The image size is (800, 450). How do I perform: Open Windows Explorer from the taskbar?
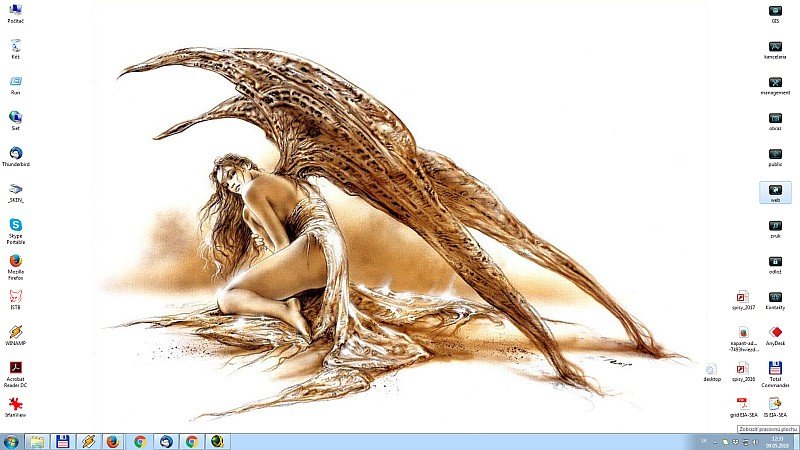37,441
